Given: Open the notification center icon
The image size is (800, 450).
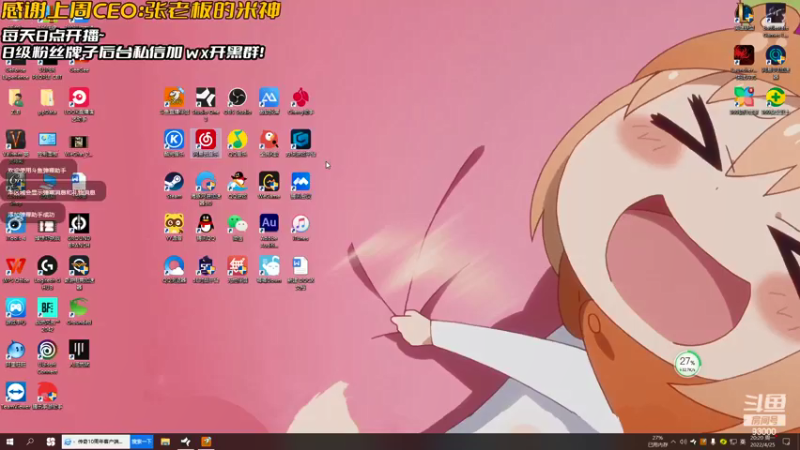Looking at the screenshot, I should [x=786, y=442].
